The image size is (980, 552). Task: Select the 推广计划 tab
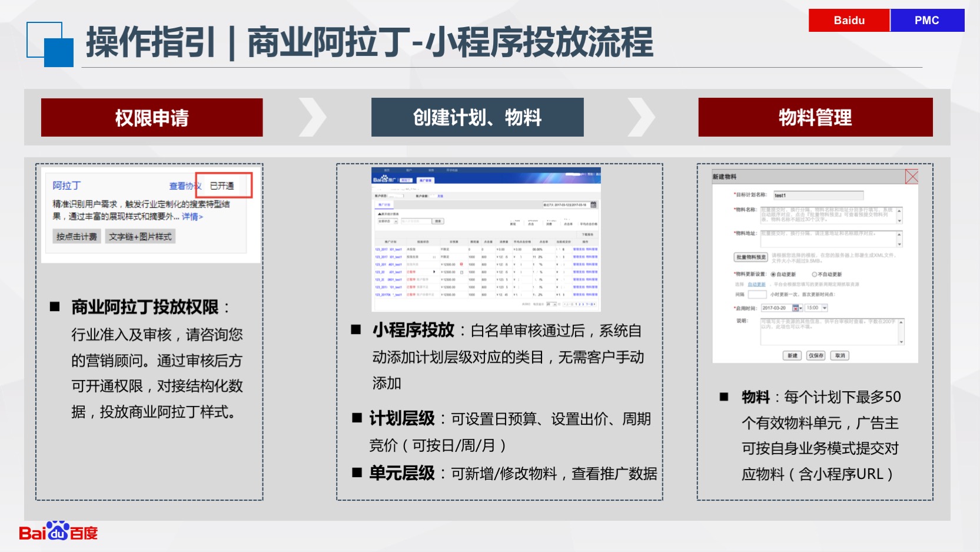coord(384,205)
